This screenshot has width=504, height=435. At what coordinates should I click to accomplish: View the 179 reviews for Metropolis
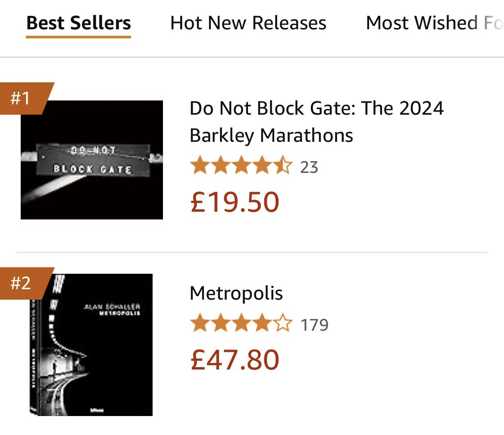314,325
